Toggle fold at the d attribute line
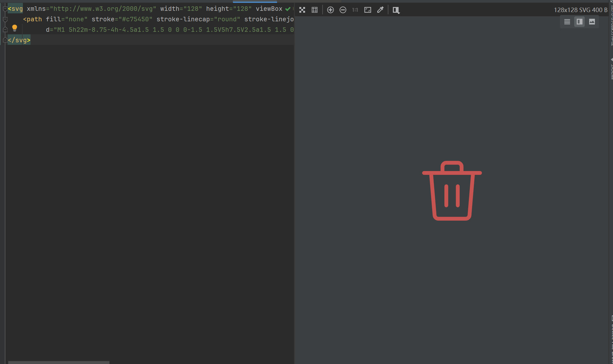The width and height of the screenshot is (613, 364). (x=5, y=30)
